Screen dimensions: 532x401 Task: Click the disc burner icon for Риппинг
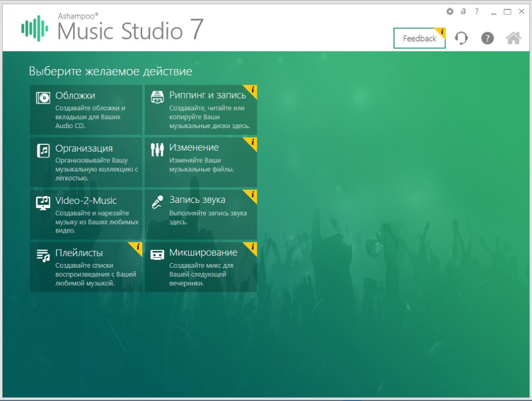(x=157, y=97)
